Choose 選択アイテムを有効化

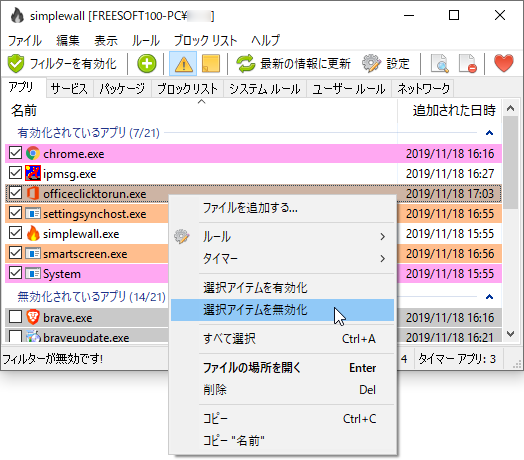[282, 288]
